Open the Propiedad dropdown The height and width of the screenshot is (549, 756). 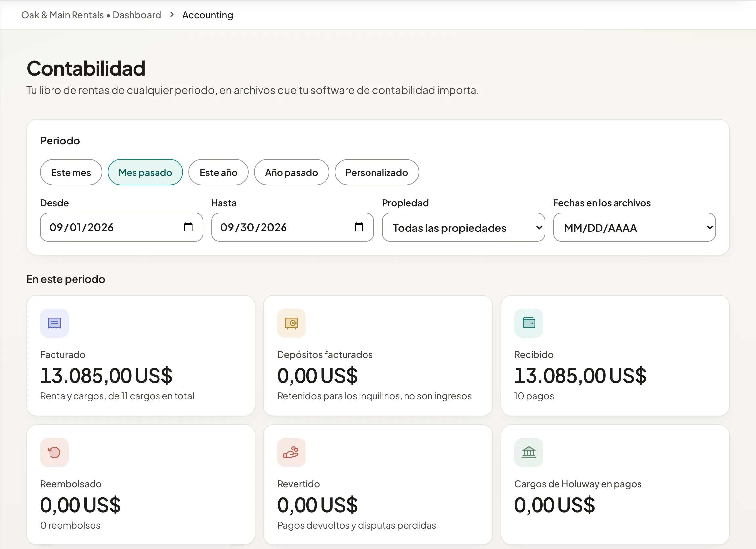coord(463,227)
